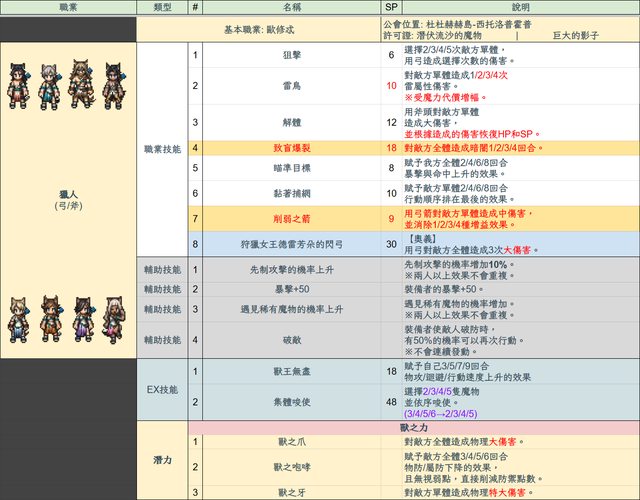Click the second character sprite in the bottom row

pos(47,318)
